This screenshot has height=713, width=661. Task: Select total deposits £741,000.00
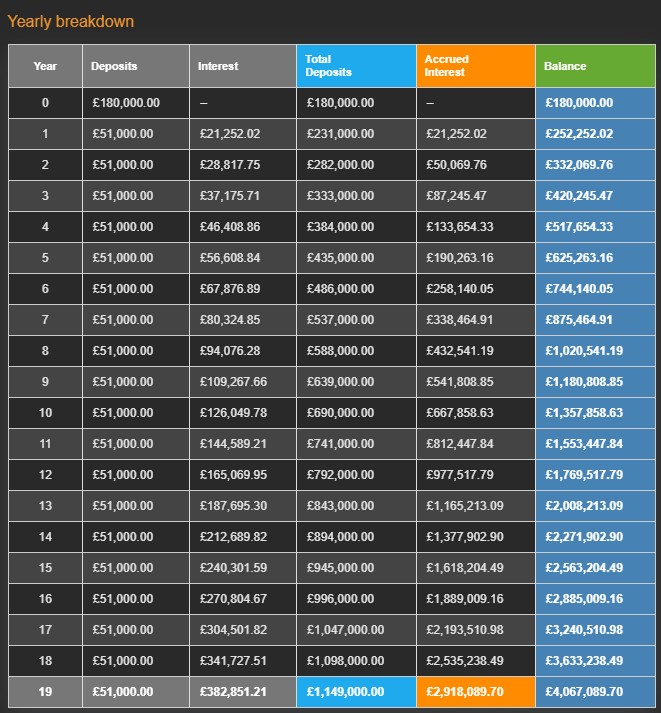[341, 444]
